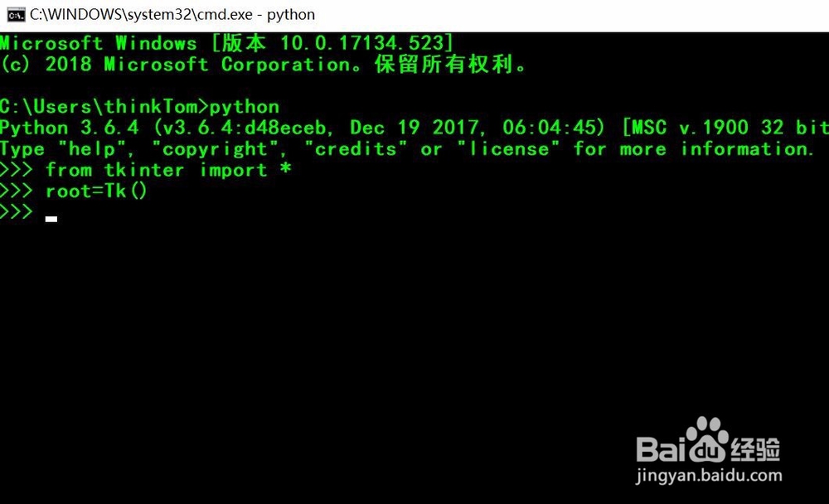Click the '[MSC v.1900 32 bit' compiler text
The width and height of the screenshot is (829, 504).
coord(725,128)
